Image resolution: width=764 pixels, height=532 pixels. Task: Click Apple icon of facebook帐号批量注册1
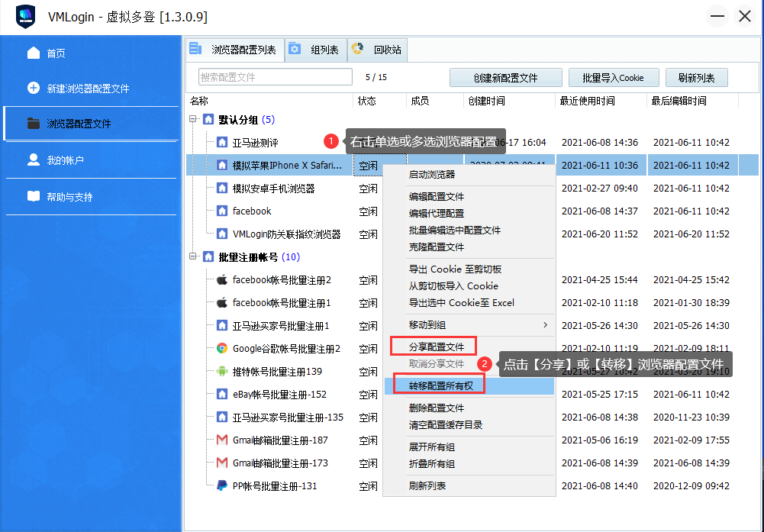222,302
